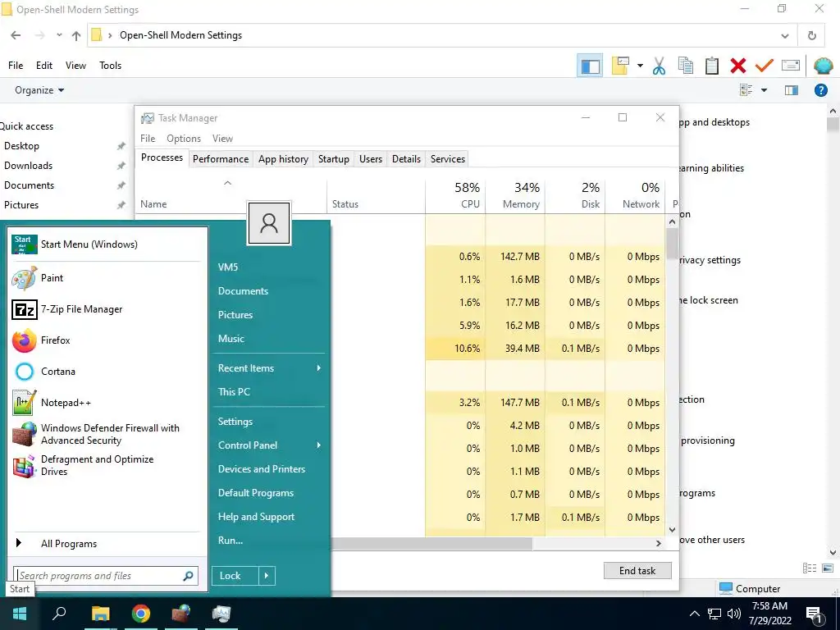Open Defragment and Optimize Drives

coord(107,465)
